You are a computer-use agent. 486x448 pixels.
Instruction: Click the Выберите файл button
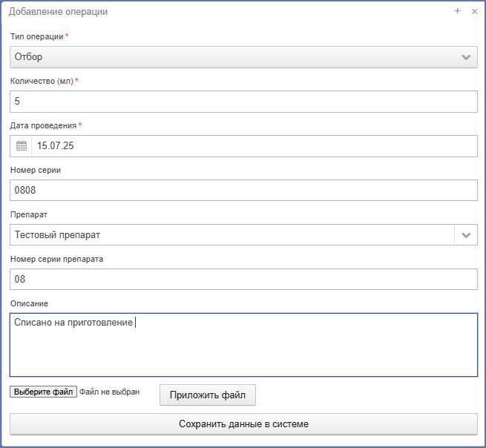coord(43,392)
